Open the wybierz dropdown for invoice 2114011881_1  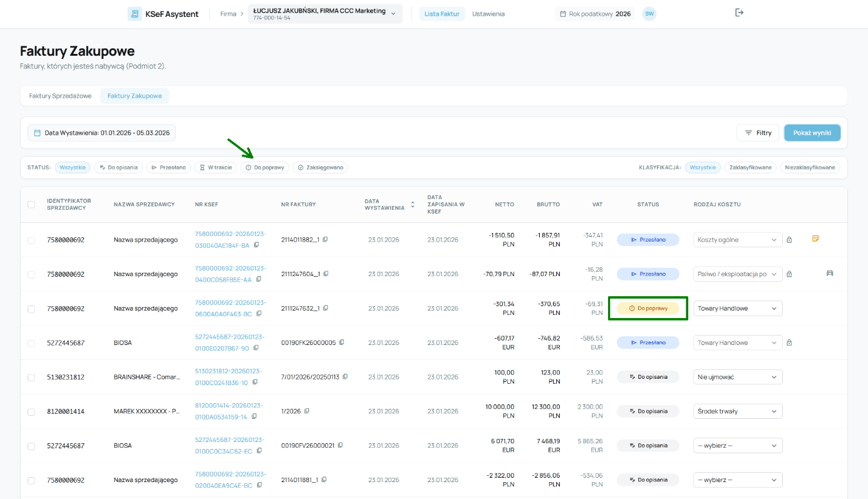738,480
